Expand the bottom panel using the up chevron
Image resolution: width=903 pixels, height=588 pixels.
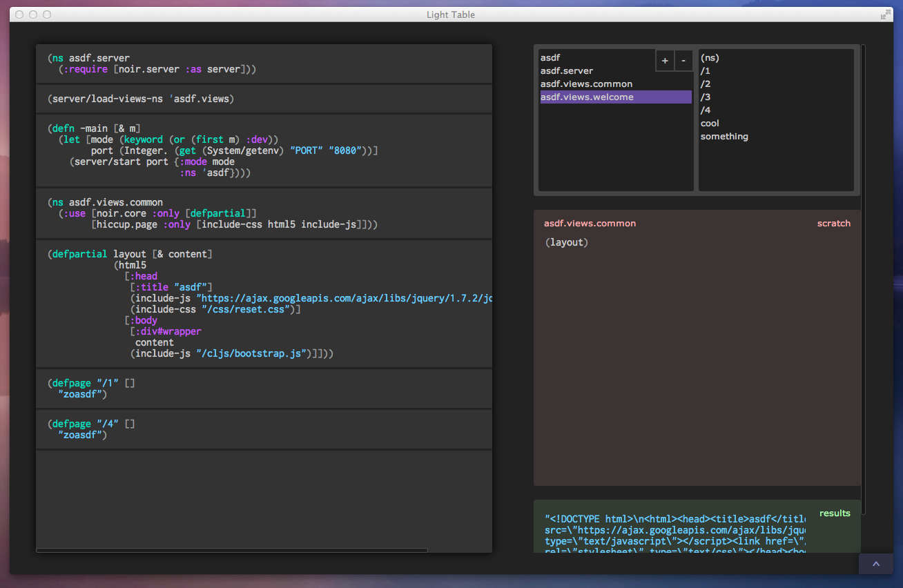pyautogui.click(x=876, y=564)
